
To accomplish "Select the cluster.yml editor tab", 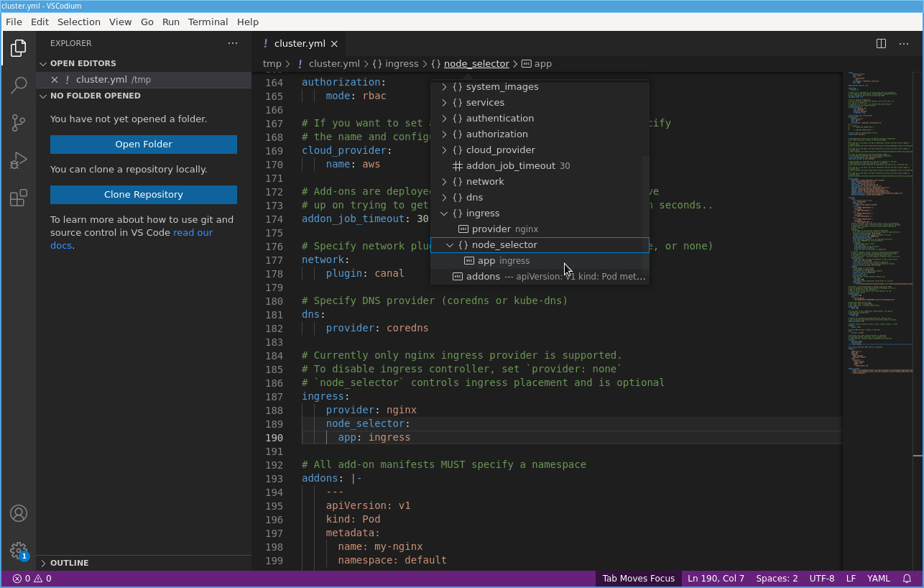I will click(300, 43).
